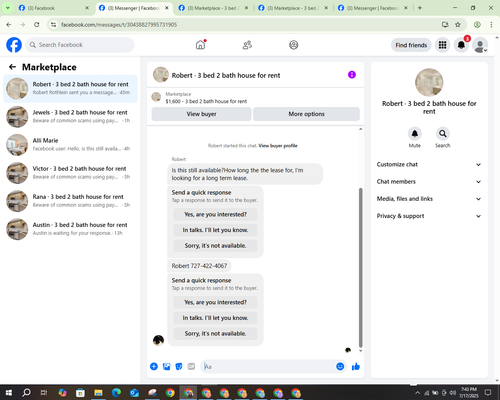Send first 'In talks. I'll let you know.' response
The image size is (500, 400).
coord(215,230)
